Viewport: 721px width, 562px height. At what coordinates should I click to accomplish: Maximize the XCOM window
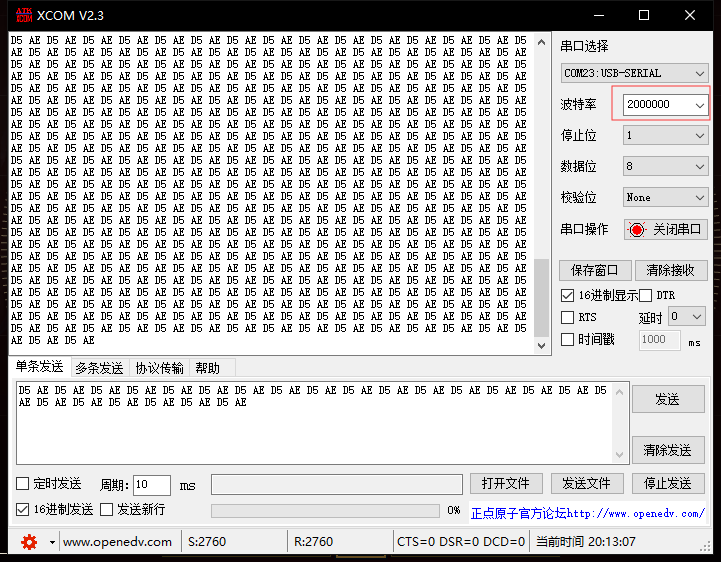644,15
